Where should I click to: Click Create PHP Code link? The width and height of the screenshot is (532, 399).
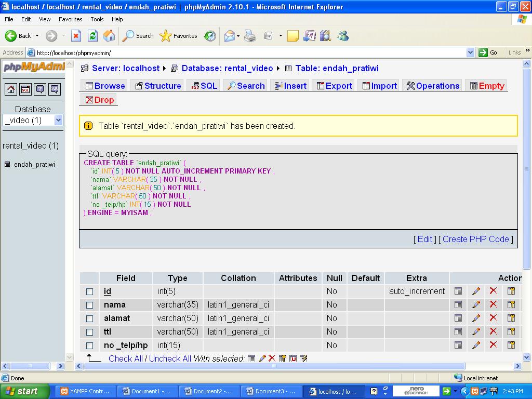pyautogui.click(x=476, y=239)
